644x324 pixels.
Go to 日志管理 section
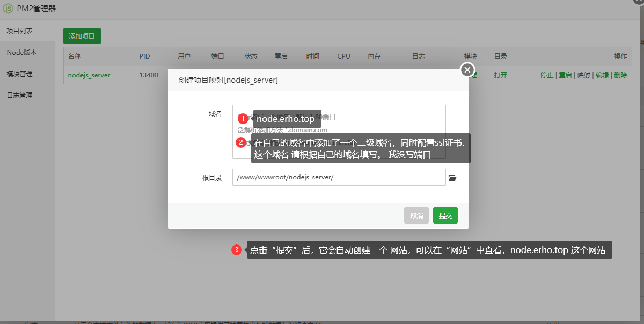pyautogui.click(x=19, y=96)
